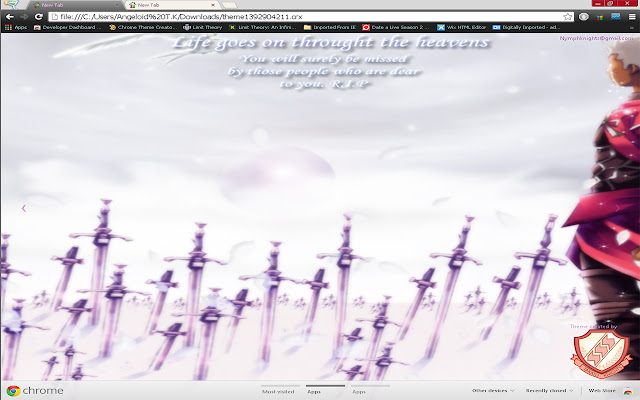Image resolution: width=640 pixels, height=400 pixels.
Task: Go to previous page using left chevron
Action: 24,208
